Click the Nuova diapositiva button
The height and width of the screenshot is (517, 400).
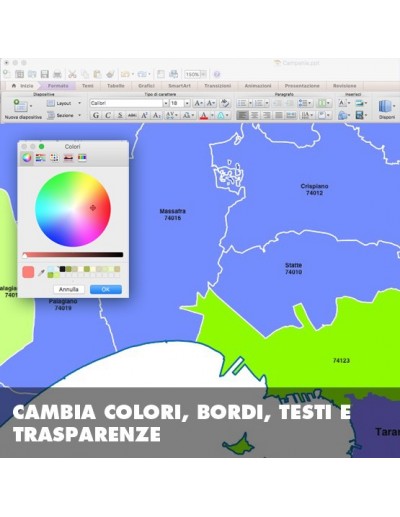pyautogui.click(x=23, y=109)
